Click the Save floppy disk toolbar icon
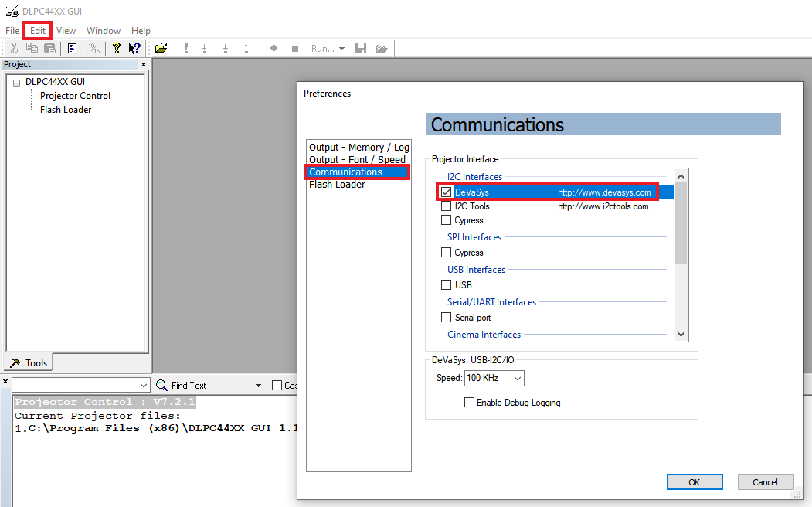The width and height of the screenshot is (812, 507). point(361,49)
